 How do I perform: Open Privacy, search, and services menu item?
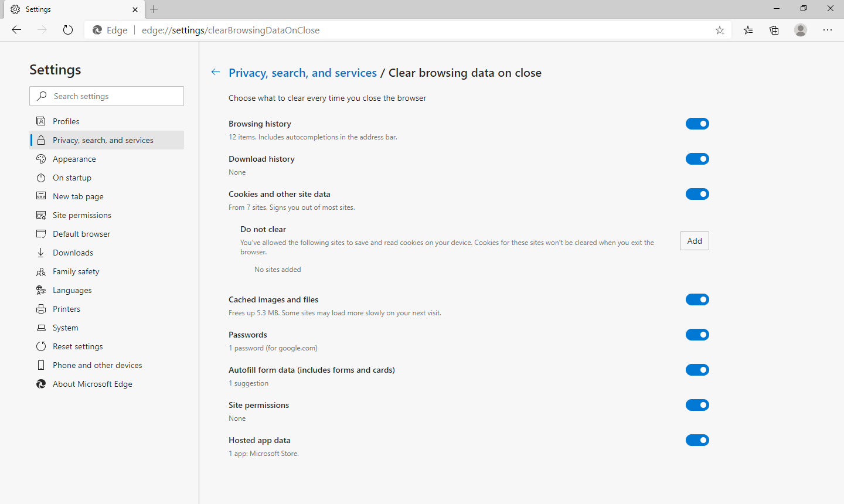[x=107, y=140]
